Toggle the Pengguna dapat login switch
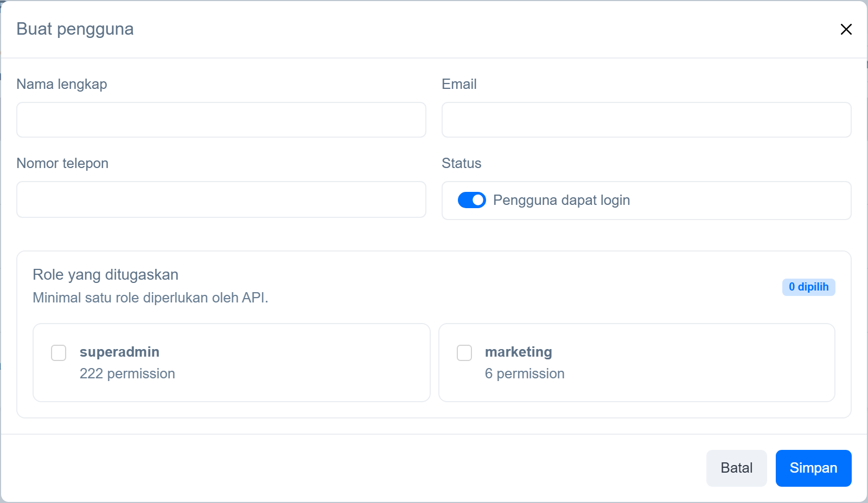This screenshot has width=868, height=503. click(472, 200)
